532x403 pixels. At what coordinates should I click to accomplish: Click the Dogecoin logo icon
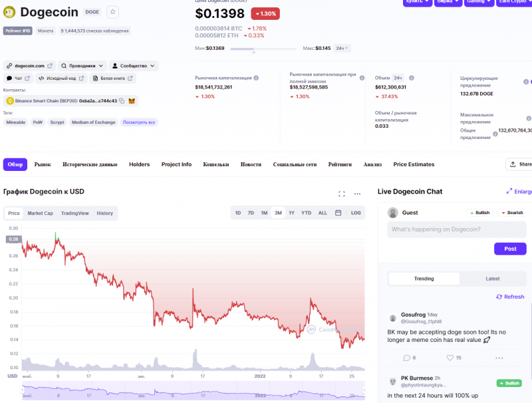[9, 12]
